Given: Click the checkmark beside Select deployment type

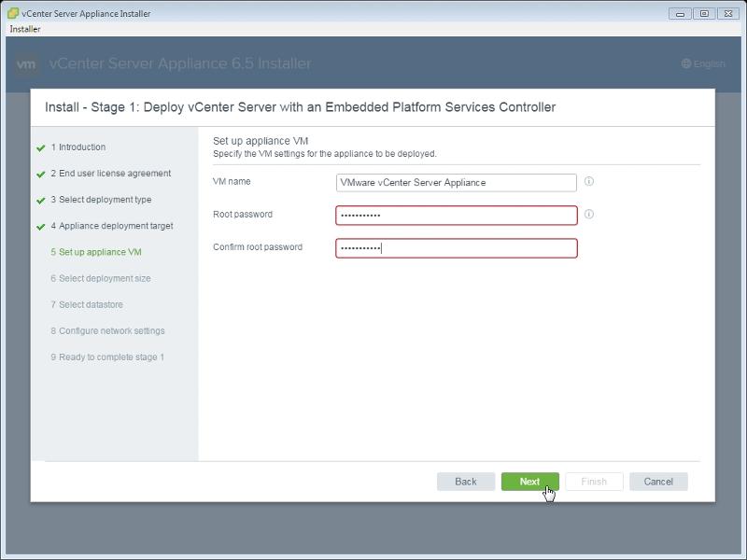Looking at the screenshot, I should (41, 201).
